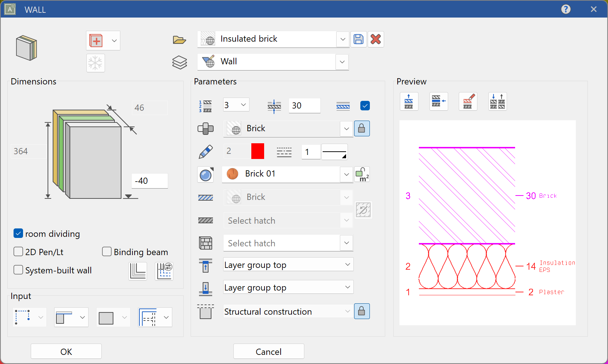Click the line type dashes icon
The height and width of the screenshot is (364, 608).
(x=284, y=152)
